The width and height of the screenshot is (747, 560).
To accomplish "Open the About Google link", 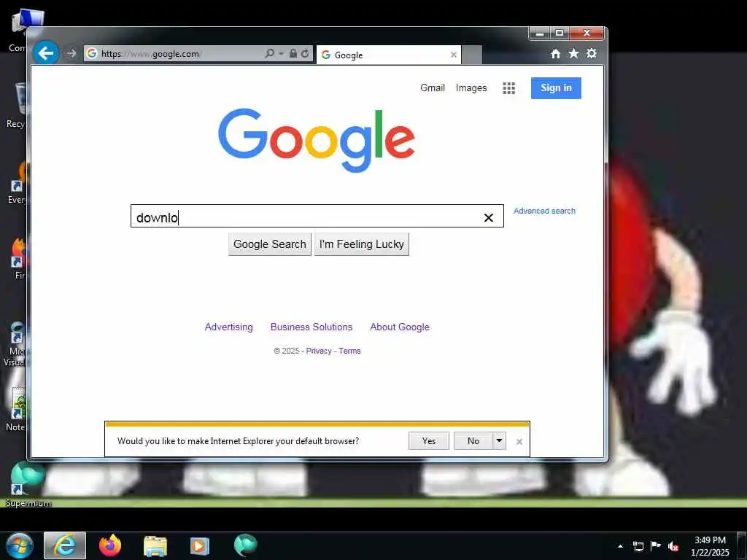I will 400,327.
